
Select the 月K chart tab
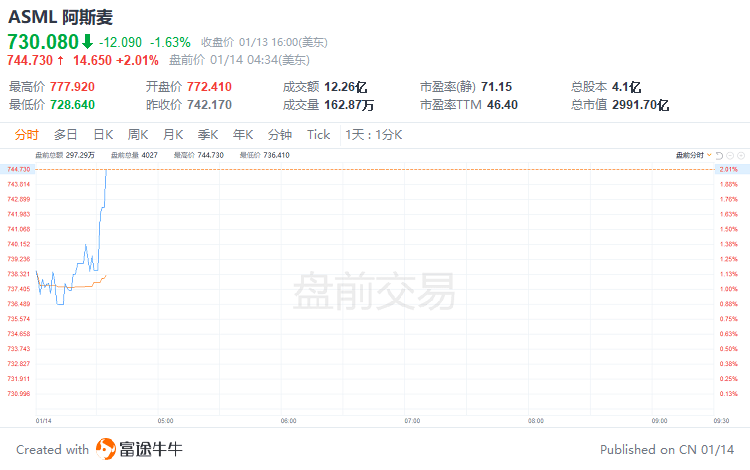click(173, 135)
